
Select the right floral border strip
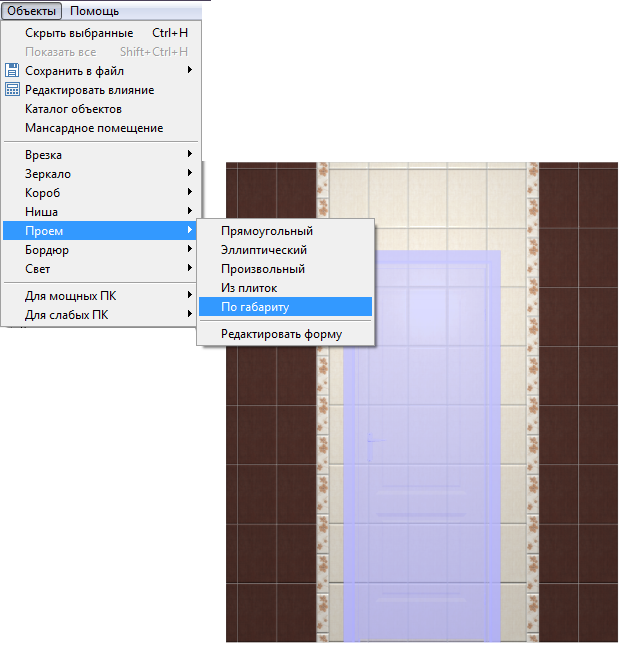coord(533,402)
